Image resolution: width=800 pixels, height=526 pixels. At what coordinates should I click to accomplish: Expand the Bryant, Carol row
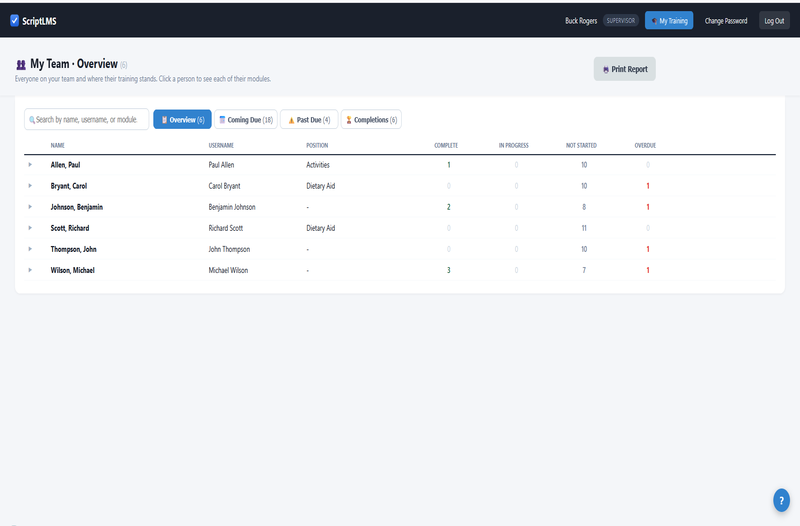click(30, 186)
